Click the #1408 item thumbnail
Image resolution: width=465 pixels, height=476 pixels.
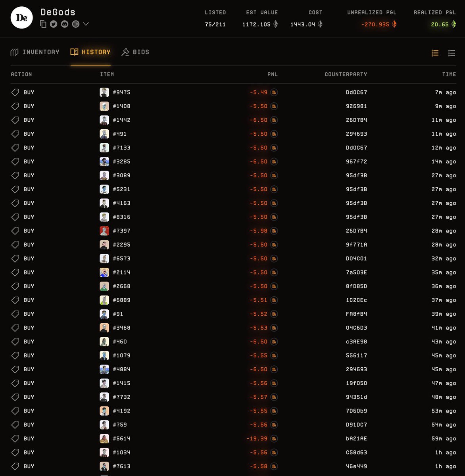tap(104, 106)
